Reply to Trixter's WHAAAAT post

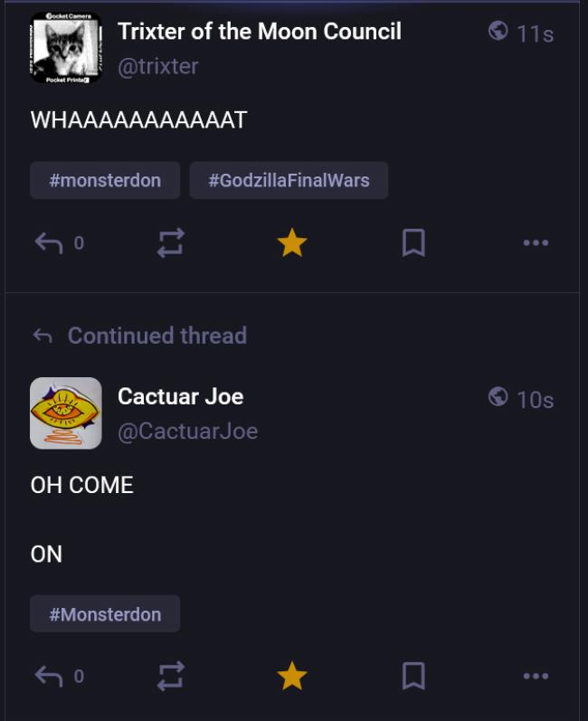pyautogui.click(x=46, y=242)
